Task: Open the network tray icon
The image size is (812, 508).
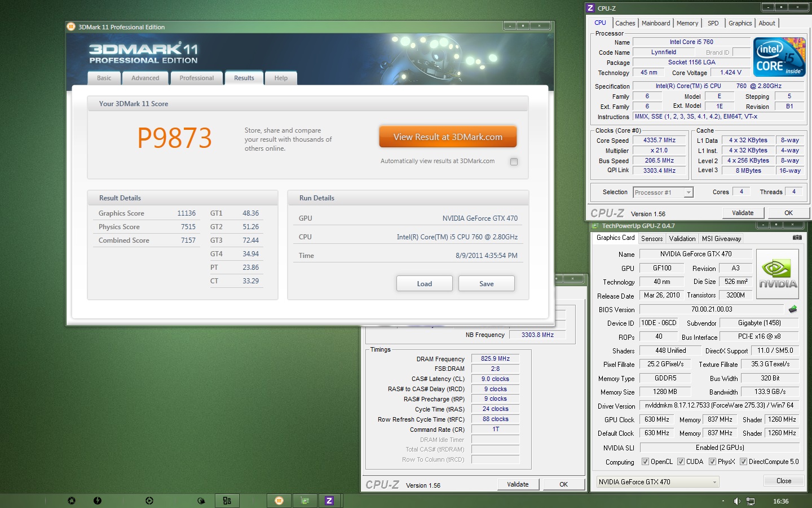Action: coord(751,501)
